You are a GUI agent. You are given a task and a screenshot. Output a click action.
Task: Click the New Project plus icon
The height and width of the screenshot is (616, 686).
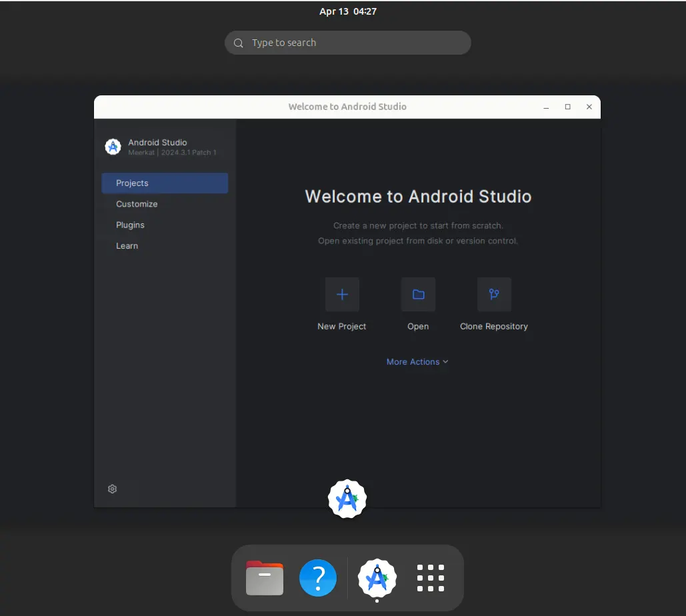pos(342,295)
